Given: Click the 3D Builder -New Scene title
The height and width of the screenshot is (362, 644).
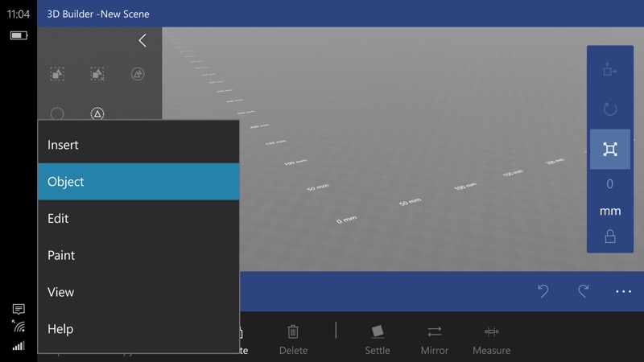Looking at the screenshot, I should [x=98, y=14].
